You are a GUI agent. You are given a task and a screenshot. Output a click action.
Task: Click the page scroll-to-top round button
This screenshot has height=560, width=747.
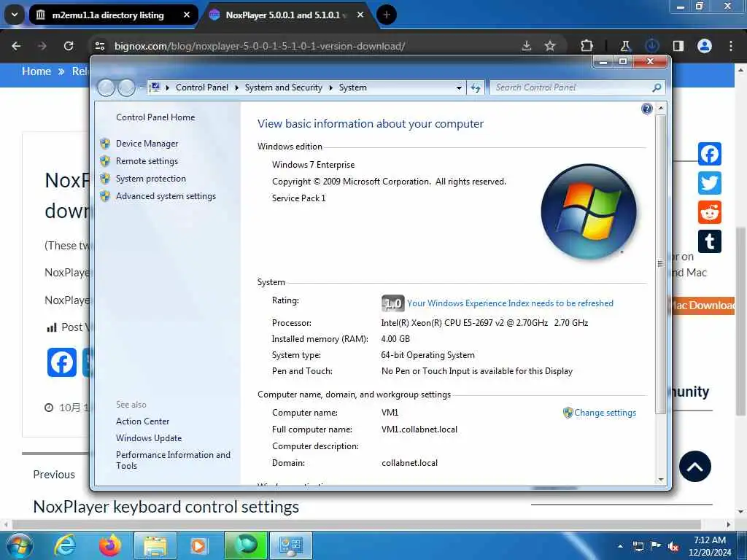coord(695,466)
